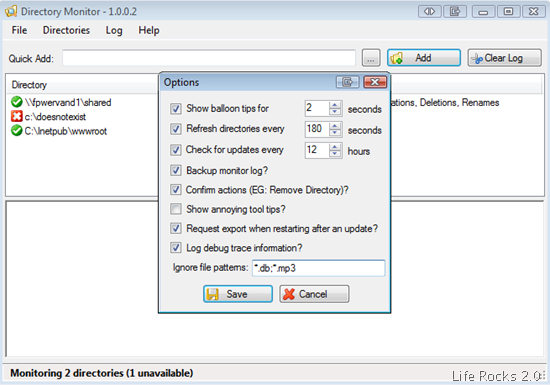Open the File menu
This screenshot has height=385, width=550.
coord(19,31)
